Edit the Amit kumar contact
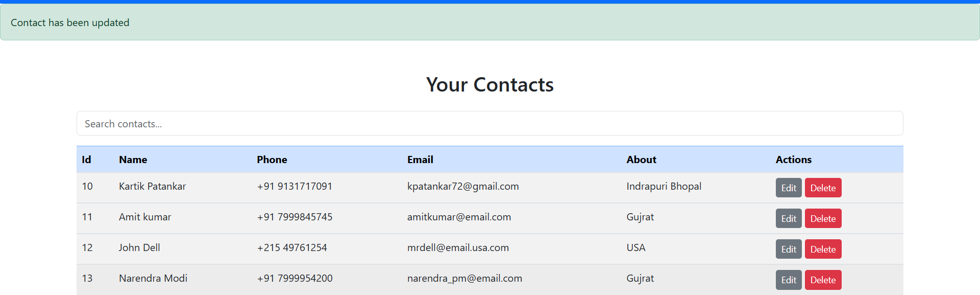The height and width of the screenshot is (295, 980). (789, 218)
